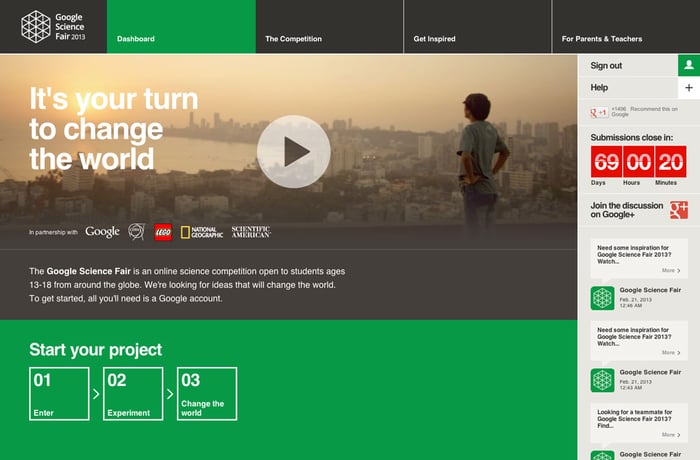Viewport: 700px width, 460px height.
Task: Click Google Science Fair author at 12:43 AM
Action: (650, 372)
